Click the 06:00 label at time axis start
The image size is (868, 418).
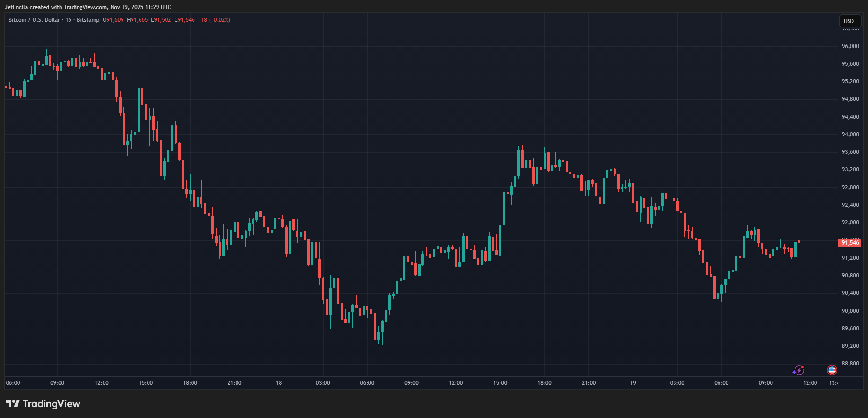13,383
